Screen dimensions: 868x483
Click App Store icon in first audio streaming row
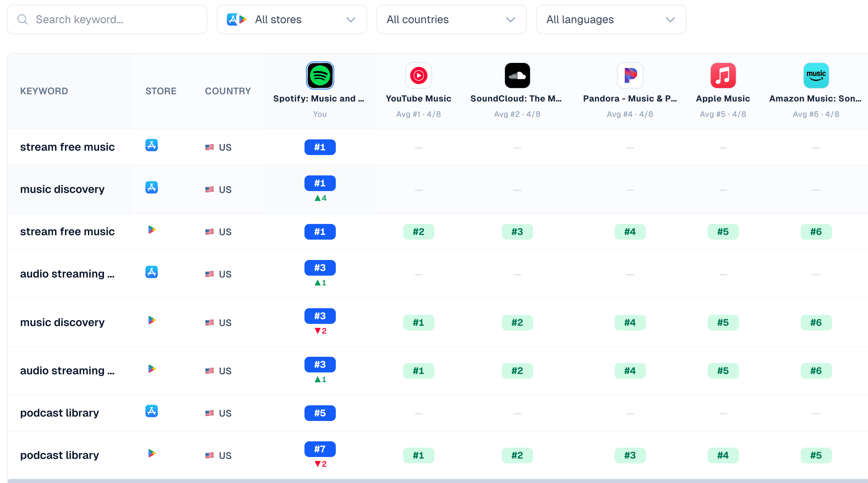[151, 272]
